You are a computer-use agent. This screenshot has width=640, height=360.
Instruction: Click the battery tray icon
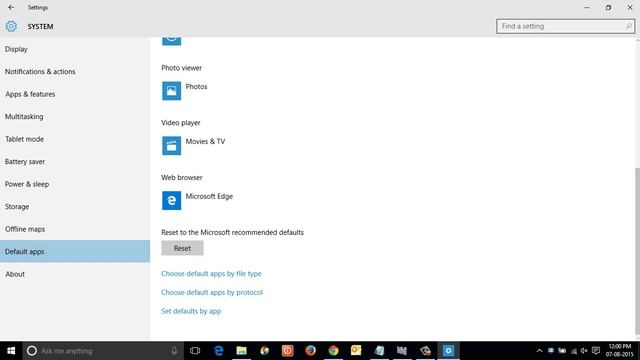click(562, 351)
